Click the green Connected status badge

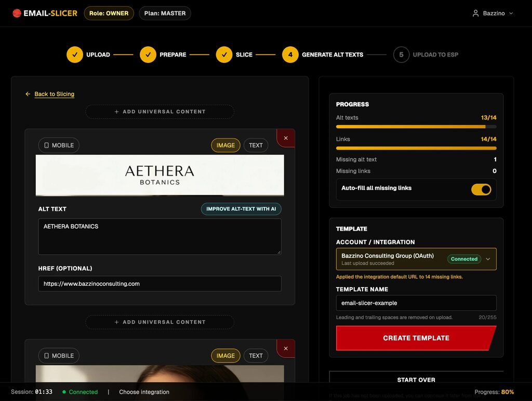pos(464,259)
